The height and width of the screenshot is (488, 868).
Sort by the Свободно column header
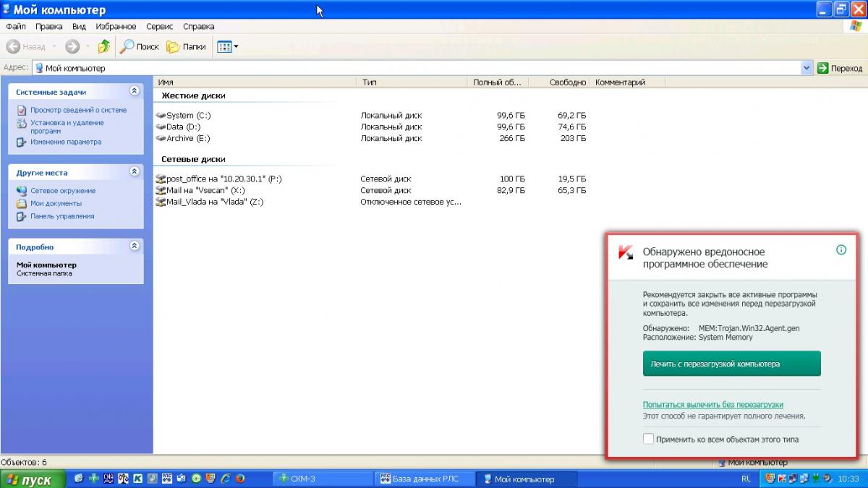(559, 82)
